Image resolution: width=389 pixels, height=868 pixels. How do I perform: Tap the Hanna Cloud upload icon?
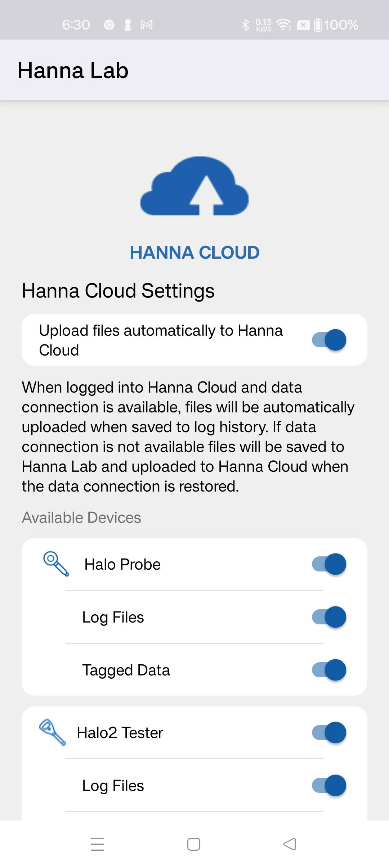tap(194, 186)
